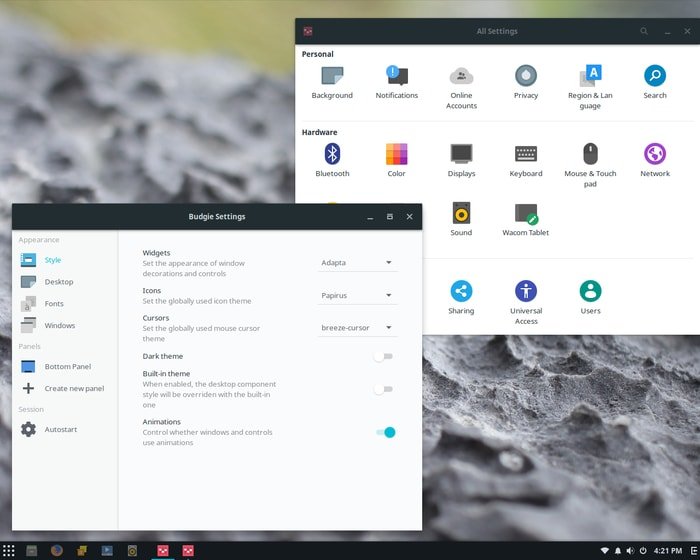Screen dimensions: 700x560
Task: Open the Papirus icon theme dropdown
Action: pos(357,296)
